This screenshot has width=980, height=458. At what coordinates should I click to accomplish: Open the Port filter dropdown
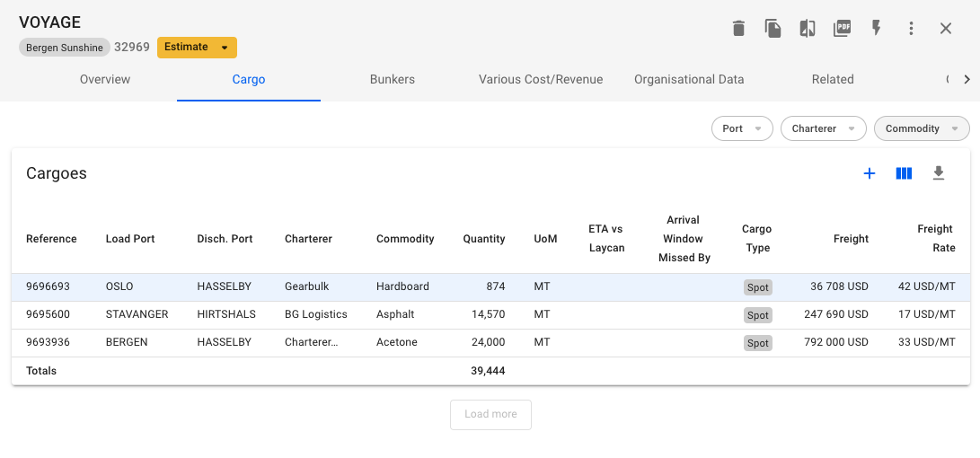pos(742,128)
